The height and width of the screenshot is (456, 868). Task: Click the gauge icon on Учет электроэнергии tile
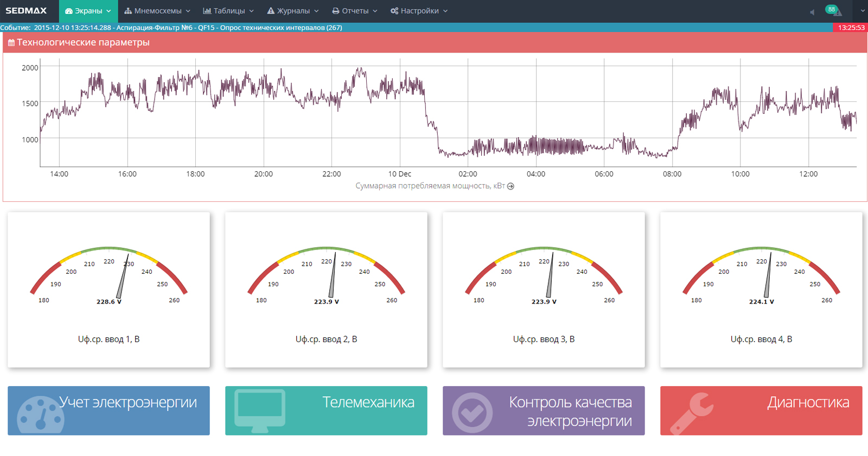coord(41,415)
